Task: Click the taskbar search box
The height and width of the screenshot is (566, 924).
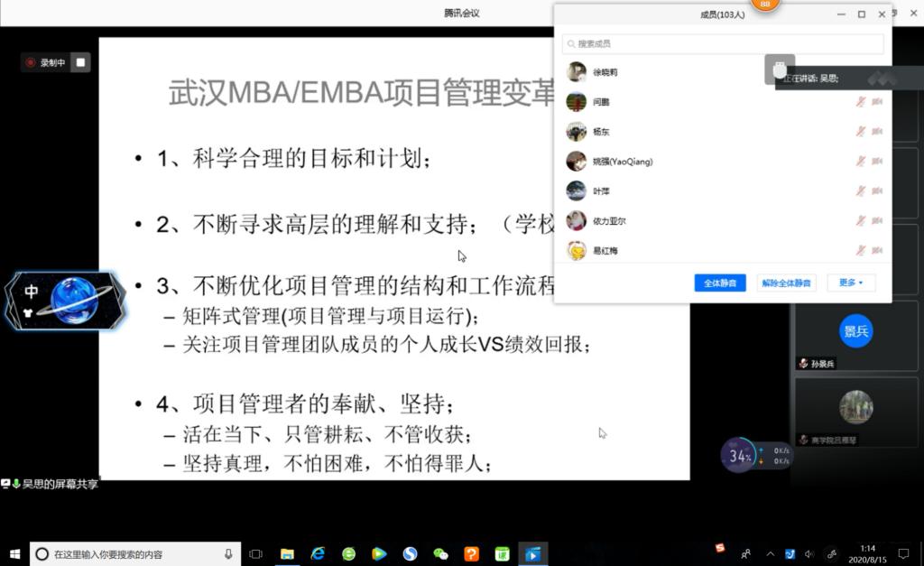Action: [x=135, y=553]
